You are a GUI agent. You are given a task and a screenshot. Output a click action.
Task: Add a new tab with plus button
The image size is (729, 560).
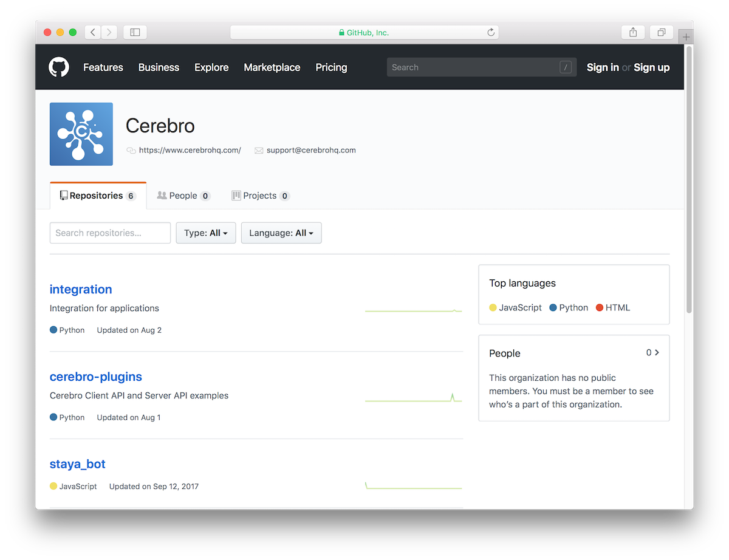(x=686, y=37)
